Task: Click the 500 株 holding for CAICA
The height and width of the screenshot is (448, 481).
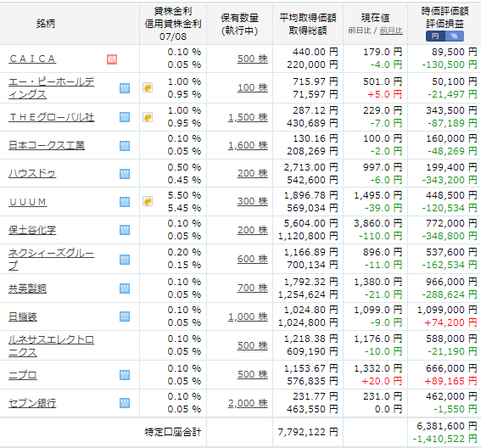Action: (x=253, y=59)
